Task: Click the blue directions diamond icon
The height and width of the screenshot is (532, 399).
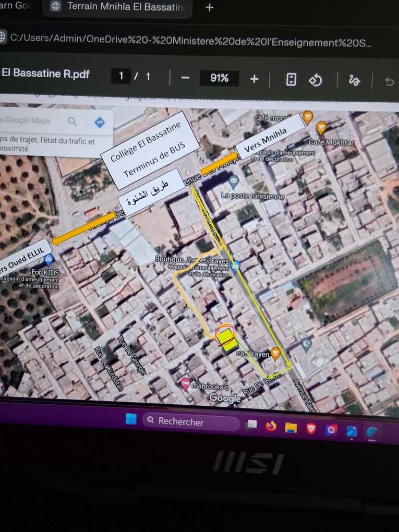Action: (100, 123)
